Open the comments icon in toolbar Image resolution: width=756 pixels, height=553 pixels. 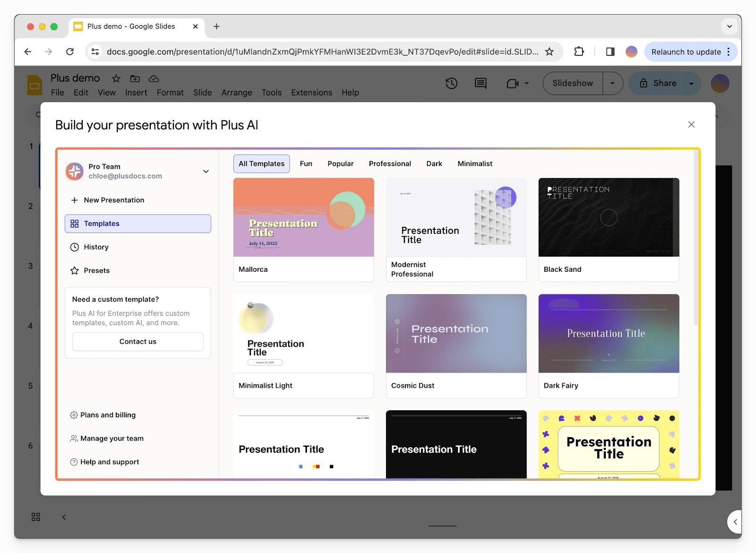pyautogui.click(x=480, y=83)
